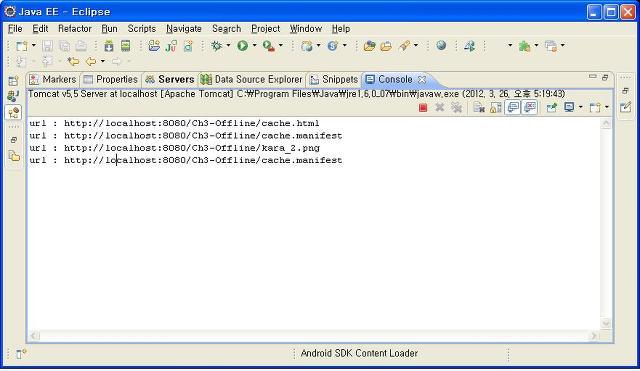Click the green puzzle piece plugin icon
Viewport: 640px width, 371px height.
(524, 46)
